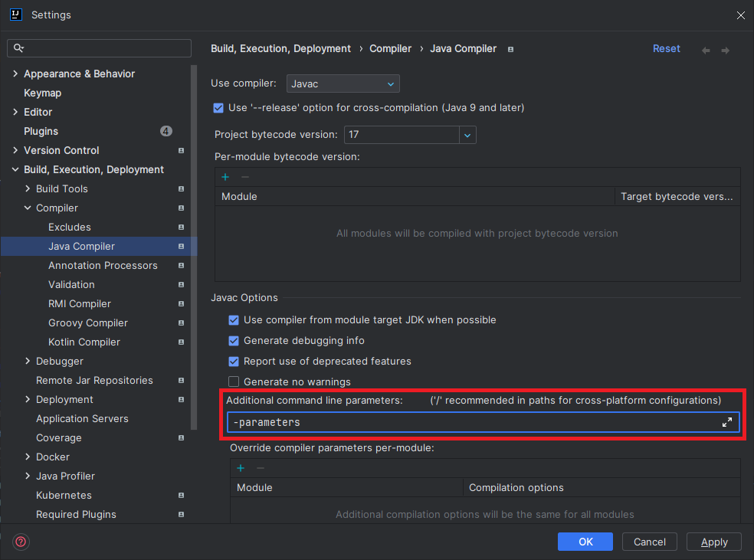Select Keymap in the settings tree
Viewport: 754px width, 560px height.
(43, 93)
